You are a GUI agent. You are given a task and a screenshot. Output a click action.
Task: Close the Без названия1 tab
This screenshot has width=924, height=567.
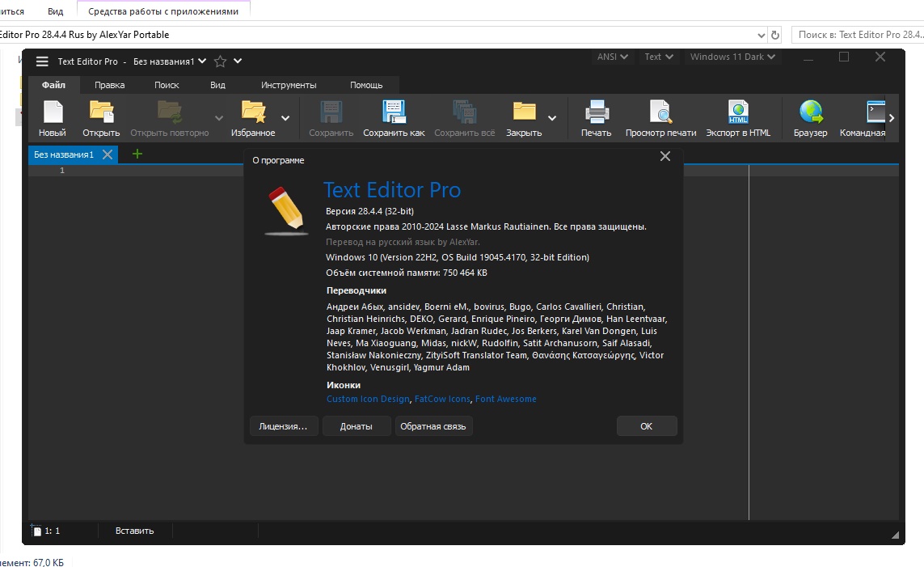pos(108,154)
